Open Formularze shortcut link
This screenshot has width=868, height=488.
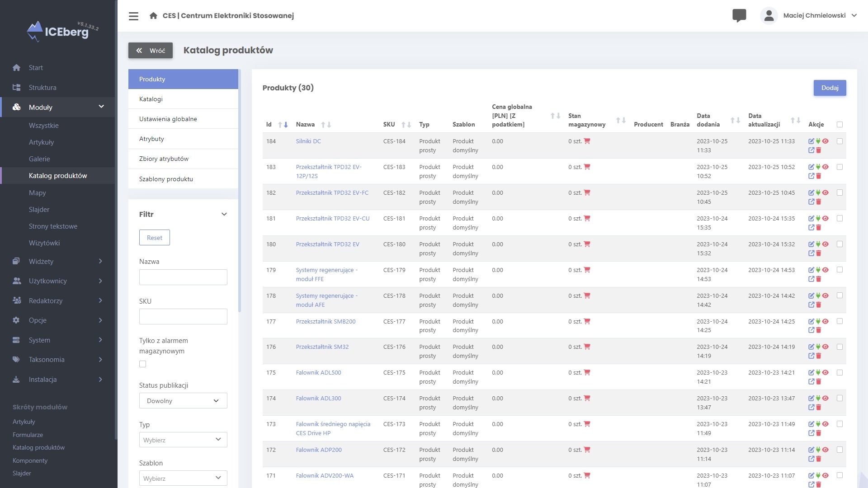(28, 435)
